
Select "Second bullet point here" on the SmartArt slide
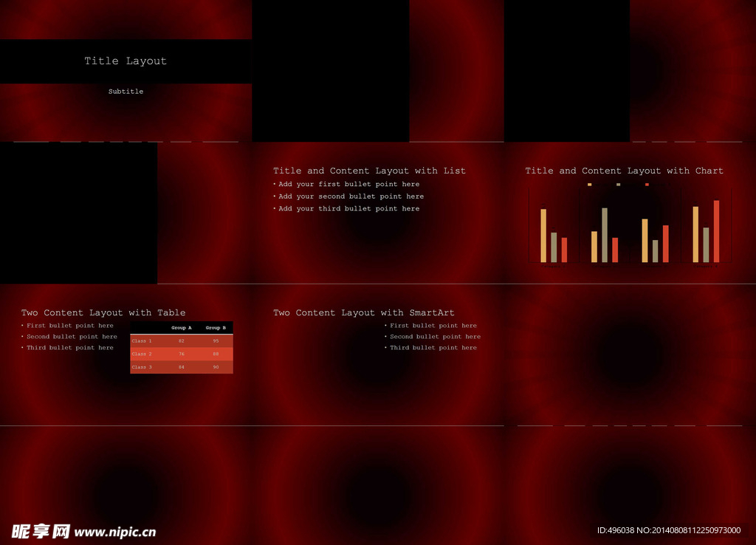click(435, 337)
